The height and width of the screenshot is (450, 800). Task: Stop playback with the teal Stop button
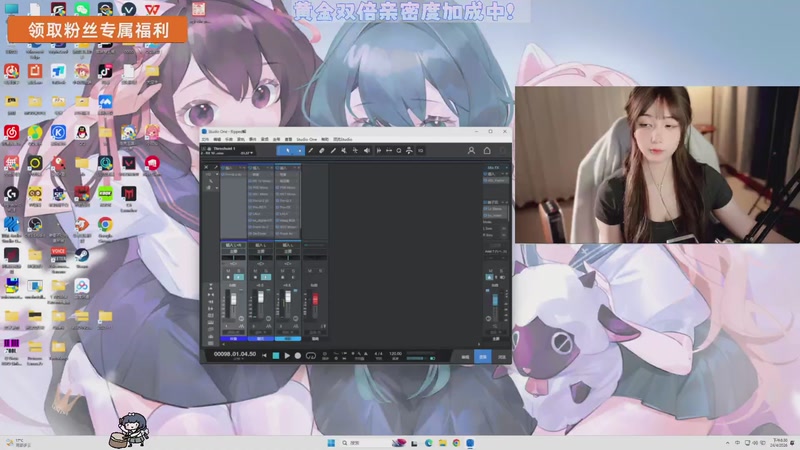276,356
